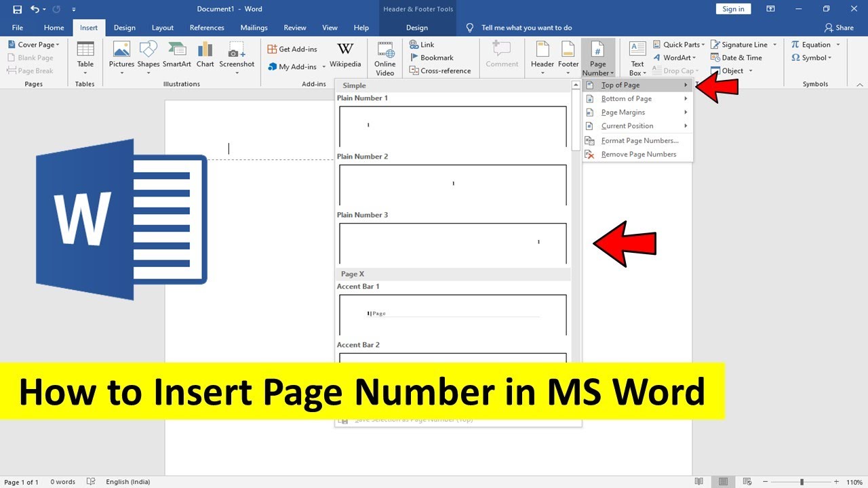Click the Sign in button
The image size is (868, 488).
click(x=733, y=9)
